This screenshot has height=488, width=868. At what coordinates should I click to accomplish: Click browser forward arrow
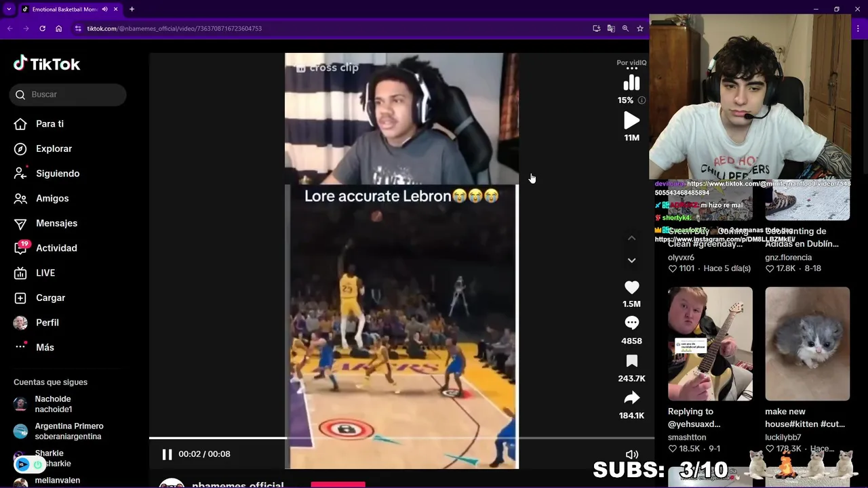(x=26, y=28)
